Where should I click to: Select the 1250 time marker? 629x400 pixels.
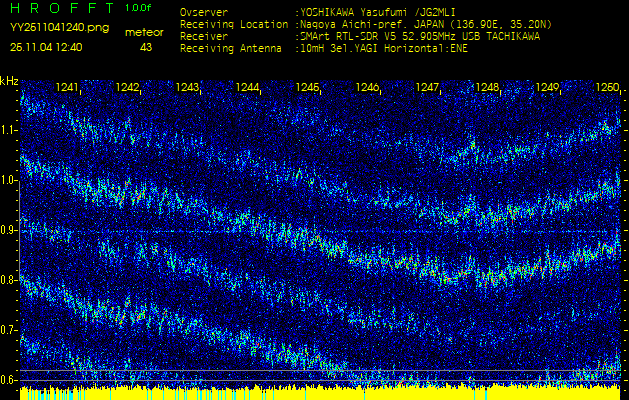coord(606,88)
